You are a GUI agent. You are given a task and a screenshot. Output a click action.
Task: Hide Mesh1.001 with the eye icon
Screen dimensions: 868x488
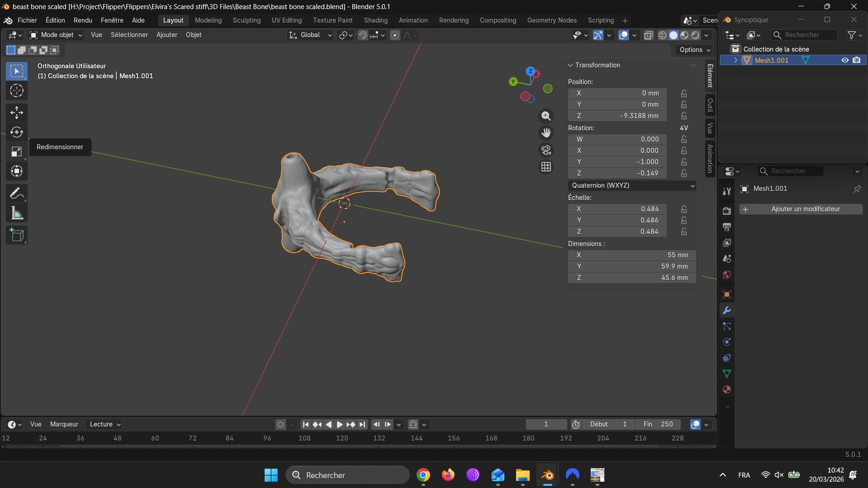[844, 60]
